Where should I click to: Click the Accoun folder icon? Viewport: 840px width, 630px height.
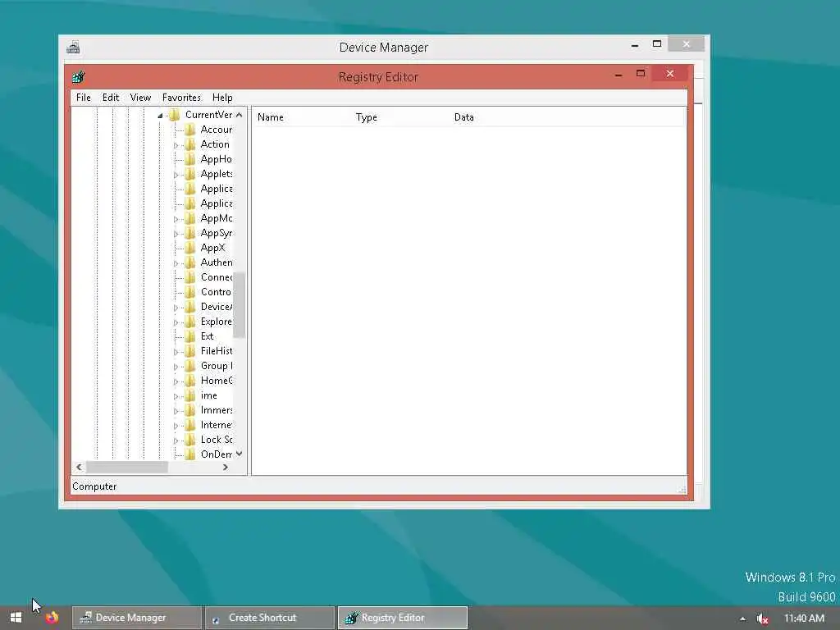[x=189, y=130]
